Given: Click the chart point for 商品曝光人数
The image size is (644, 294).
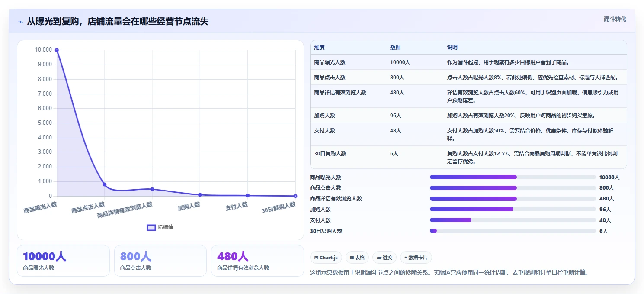Looking at the screenshot, I should 57,50.
